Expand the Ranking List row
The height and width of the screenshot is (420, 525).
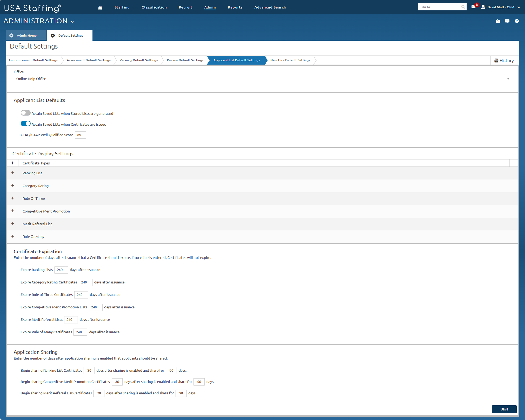tap(13, 173)
